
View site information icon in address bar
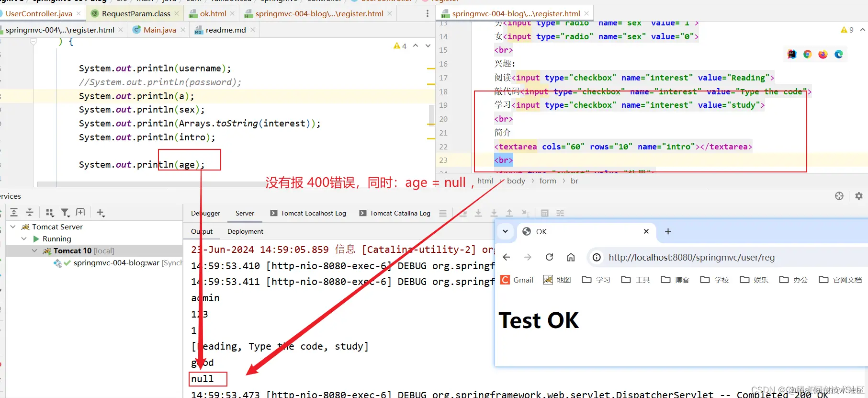(x=597, y=257)
